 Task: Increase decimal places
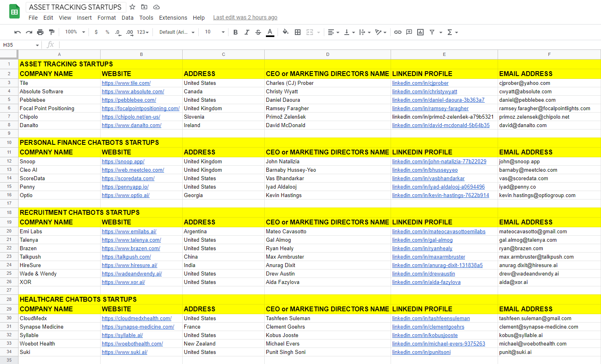click(130, 32)
